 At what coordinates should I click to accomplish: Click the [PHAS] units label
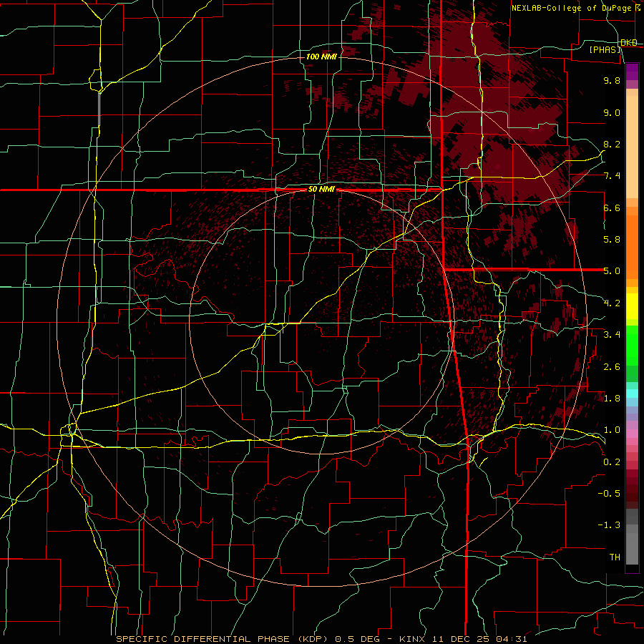(605, 49)
